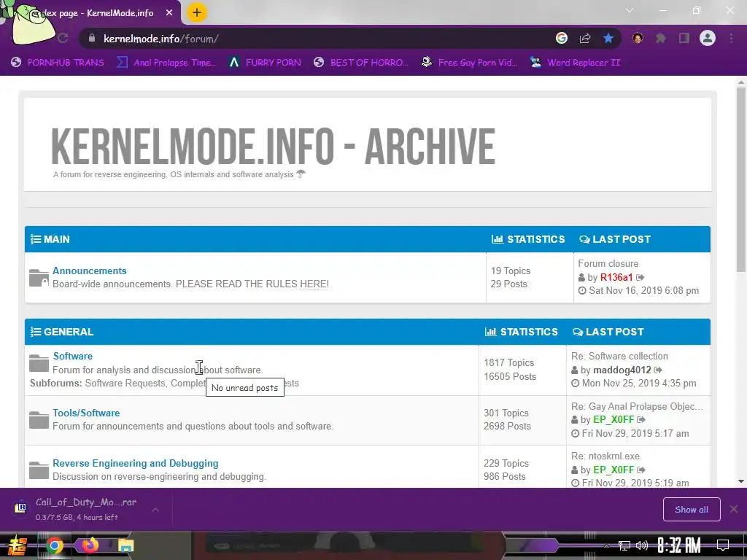The height and width of the screenshot is (560, 747).
Task: Click the round avatar extension icon in toolbar
Action: tap(638, 38)
